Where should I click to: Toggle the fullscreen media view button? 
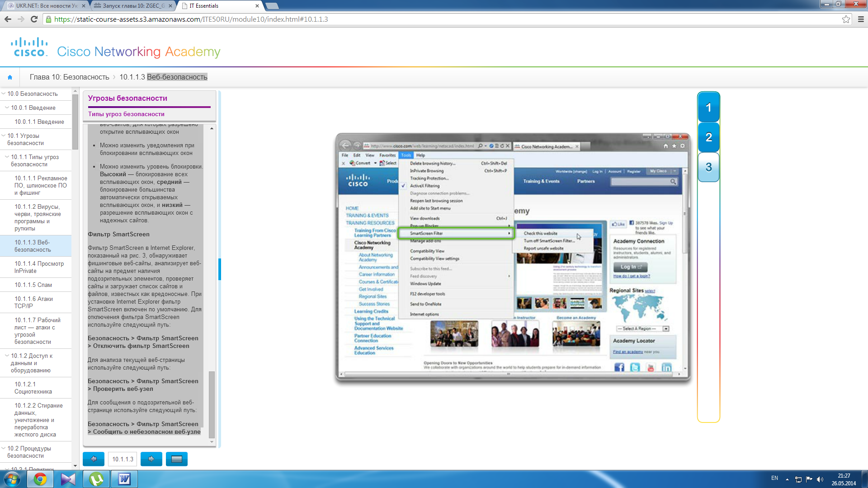(177, 459)
